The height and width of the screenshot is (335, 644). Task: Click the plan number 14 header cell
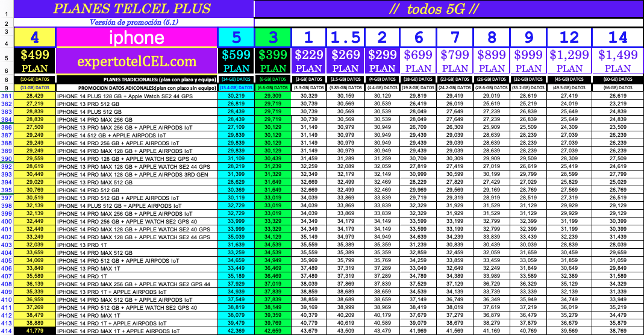[x=617, y=38]
